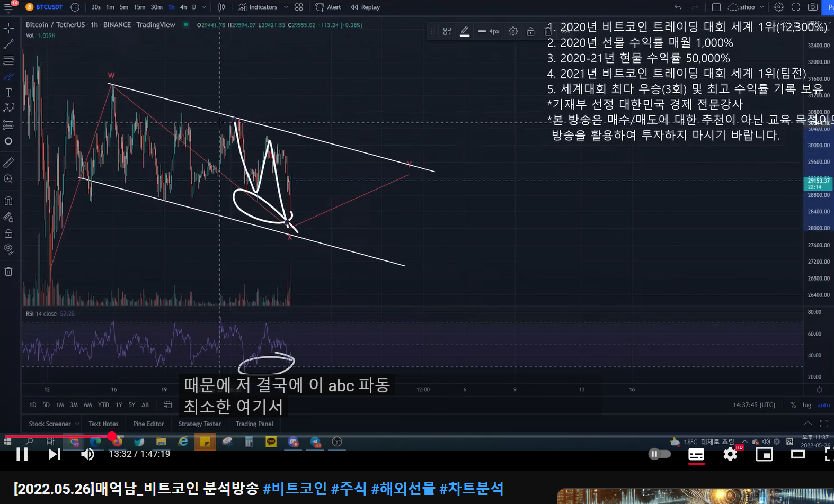Open the Pine Editor tab

tap(148, 424)
